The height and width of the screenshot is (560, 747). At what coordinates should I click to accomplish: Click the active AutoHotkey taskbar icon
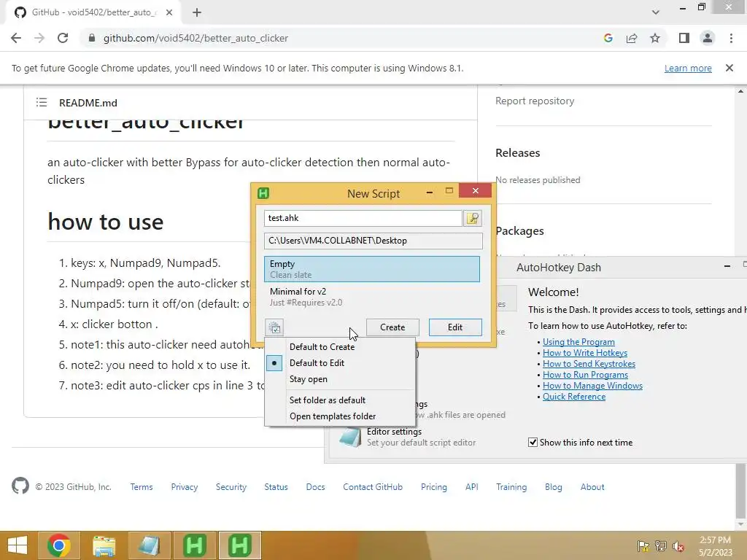[239, 545]
